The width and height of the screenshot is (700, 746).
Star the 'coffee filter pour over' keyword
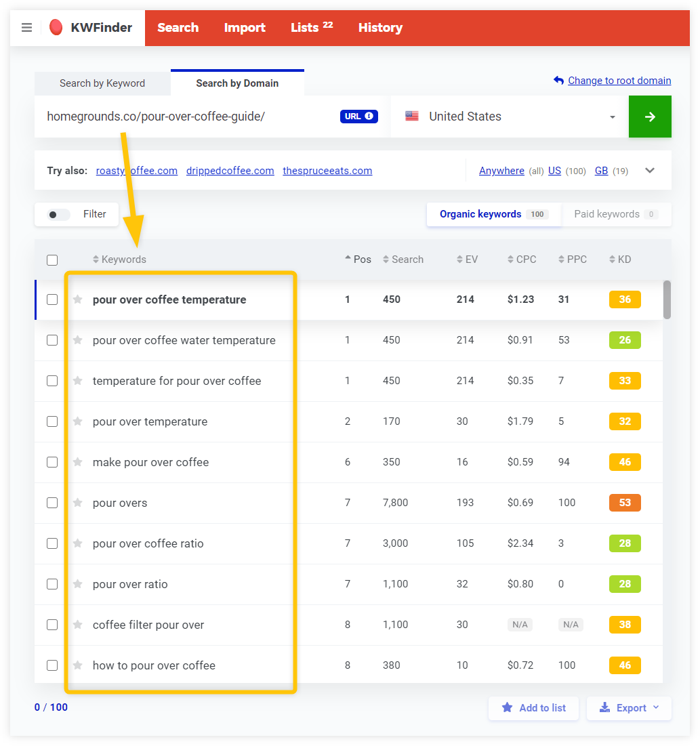78,625
